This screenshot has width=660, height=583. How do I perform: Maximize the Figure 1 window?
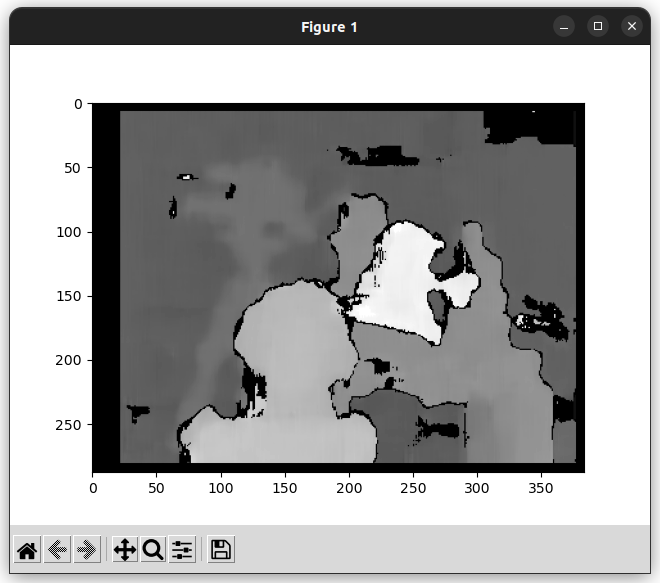click(598, 27)
